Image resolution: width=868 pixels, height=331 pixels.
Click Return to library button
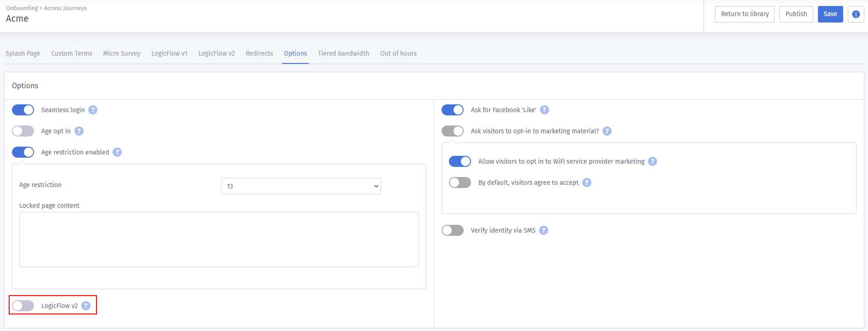pos(744,14)
